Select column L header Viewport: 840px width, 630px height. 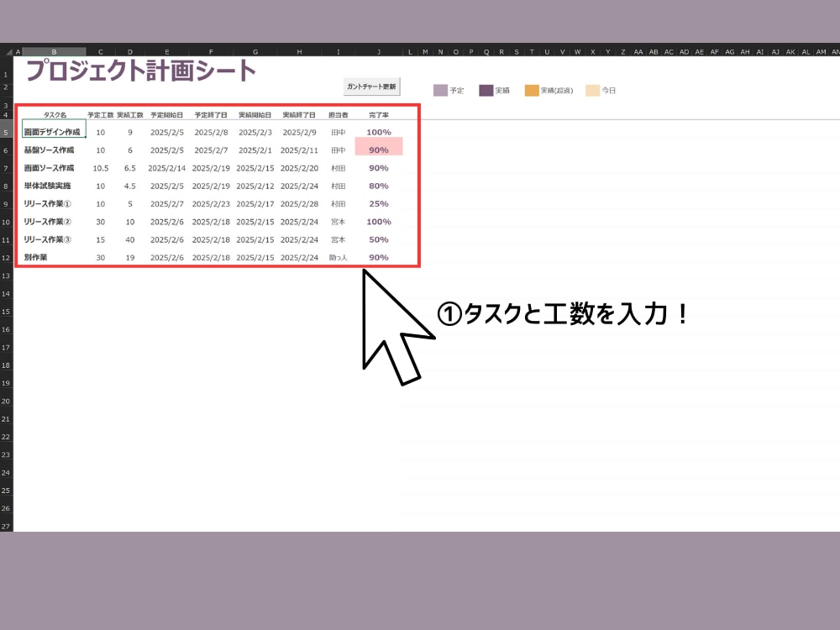tap(411, 52)
